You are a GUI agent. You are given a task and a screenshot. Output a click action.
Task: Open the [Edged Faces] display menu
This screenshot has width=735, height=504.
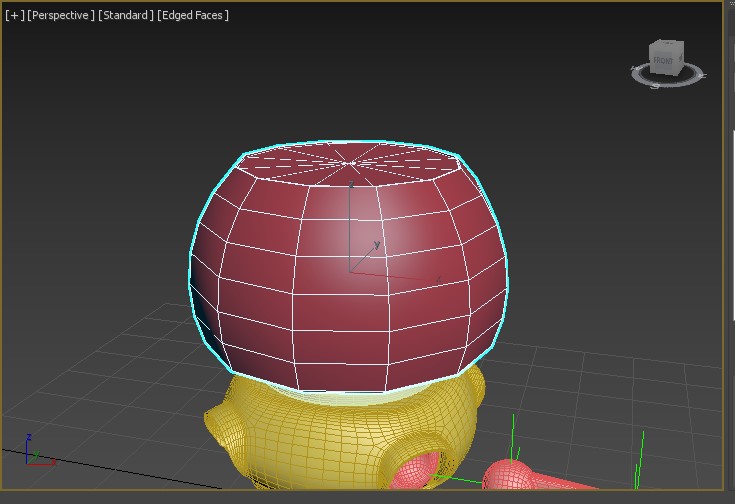click(193, 15)
